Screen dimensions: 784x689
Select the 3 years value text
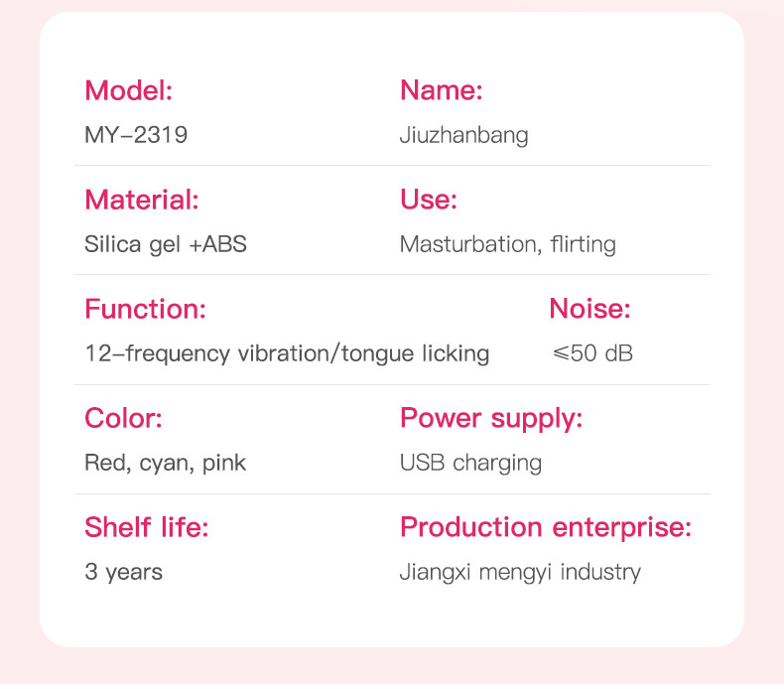click(124, 572)
